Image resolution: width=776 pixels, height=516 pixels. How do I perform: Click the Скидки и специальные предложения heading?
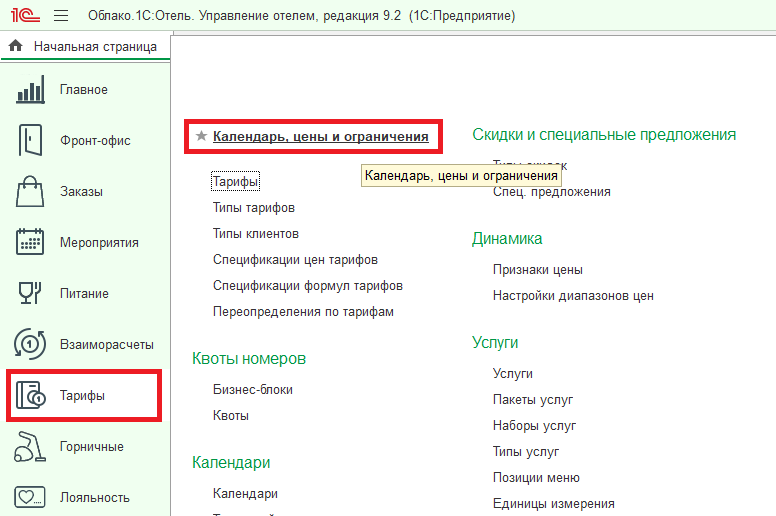click(x=604, y=134)
